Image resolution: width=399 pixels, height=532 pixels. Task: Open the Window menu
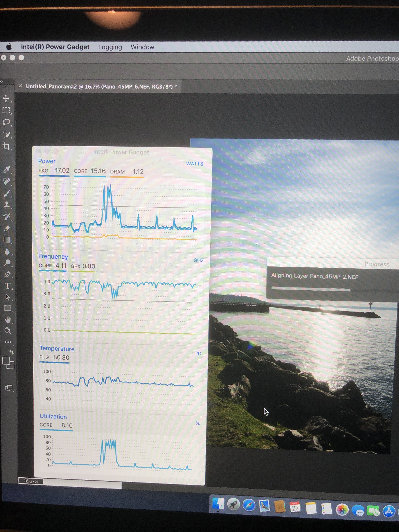coord(142,47)
